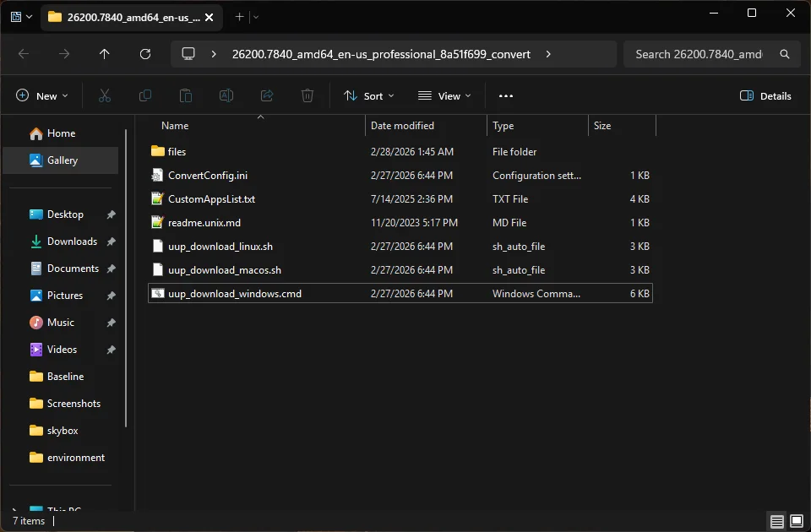Unpin Music from Quick access
This screenshot has width=811, height=532.
(x=111, y=323)
